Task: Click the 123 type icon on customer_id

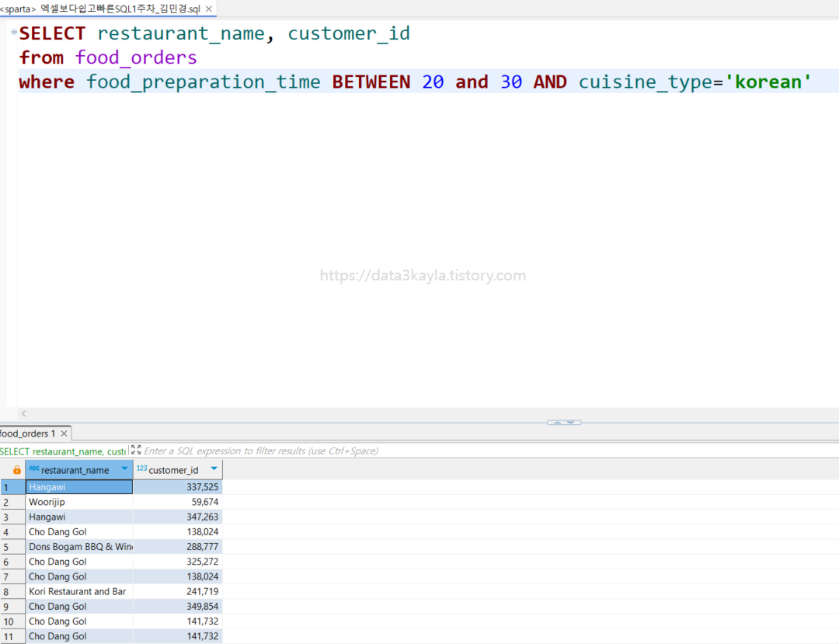Action: (x=141, y=468)
